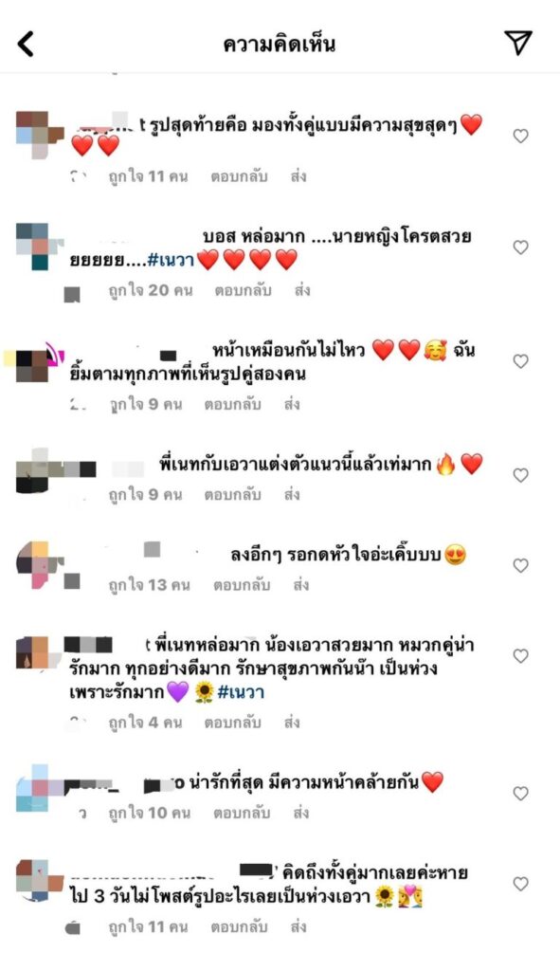View likes list showing ถูกใจ 10 คน
560x971 pixels.
pyautogui.click(x=149, y=813)
